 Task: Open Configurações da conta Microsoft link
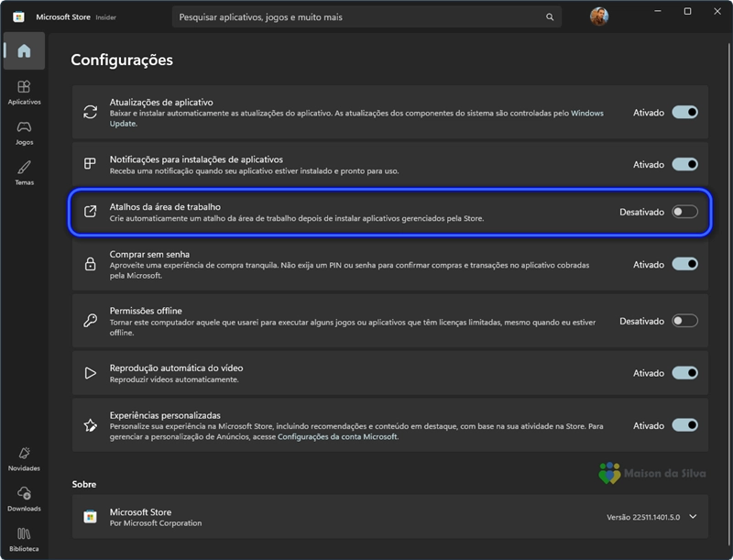tap(337, 437)
